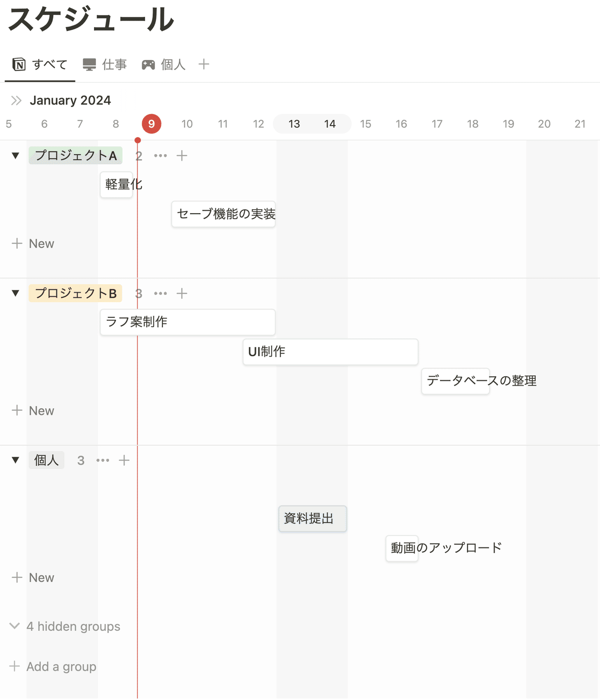Expand the 4 hidden groups section
This screenshot has height=700, width=600.
pyautogui.click(x=73, y=626)
